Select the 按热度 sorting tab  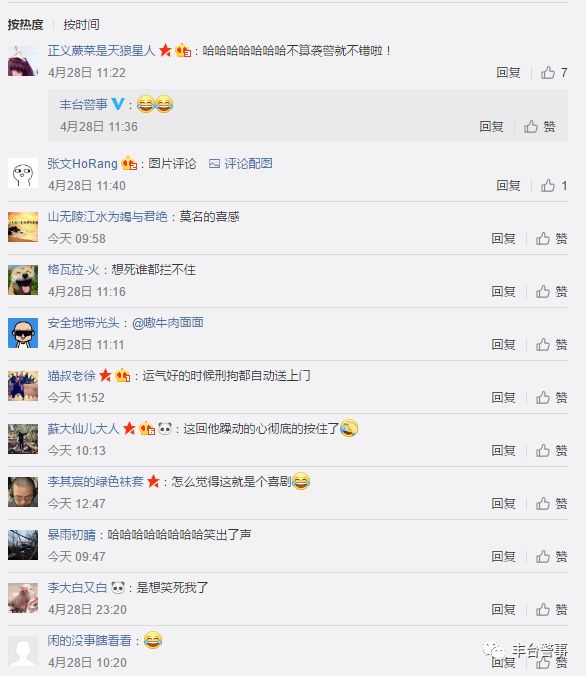(x=25, y=25)
